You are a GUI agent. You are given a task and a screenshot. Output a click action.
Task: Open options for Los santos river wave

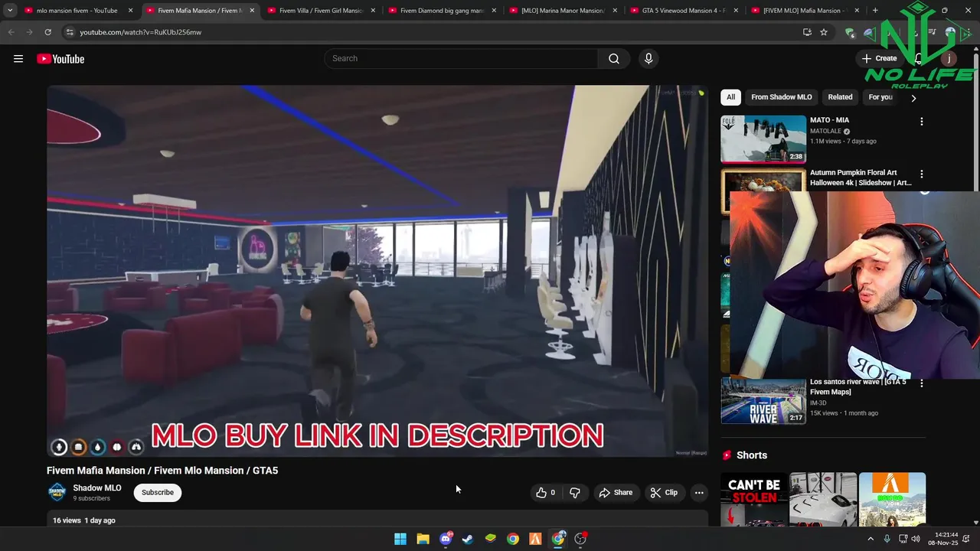coord(922,383)
